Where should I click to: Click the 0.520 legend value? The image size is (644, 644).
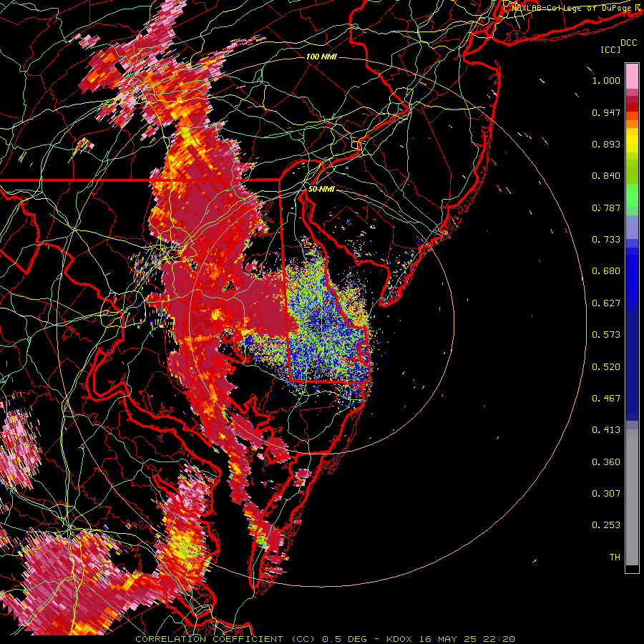(x=606, y=367)
